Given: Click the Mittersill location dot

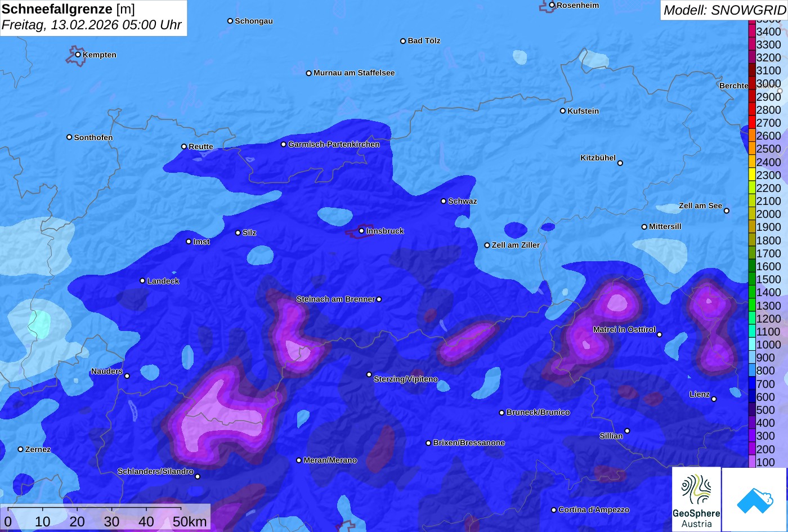Looking at the screenshot, I should 644,227.
